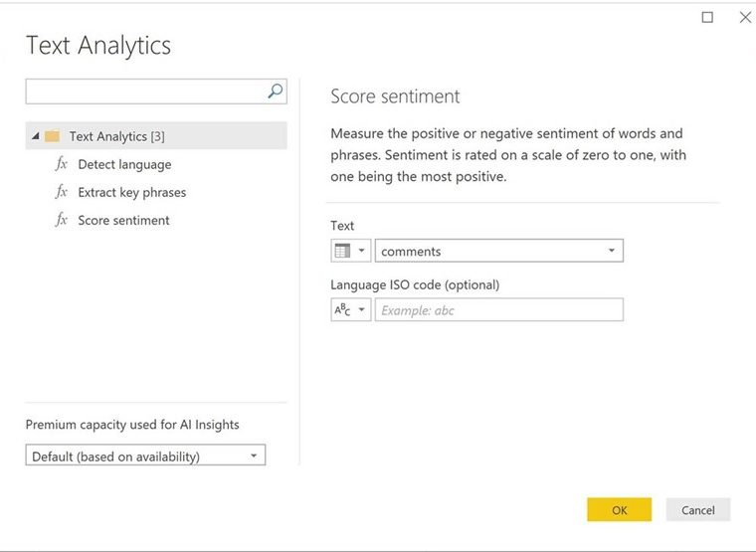756x552 pixels.
Task: Open the arrow beside the table column icon
Action: (362, 252)
